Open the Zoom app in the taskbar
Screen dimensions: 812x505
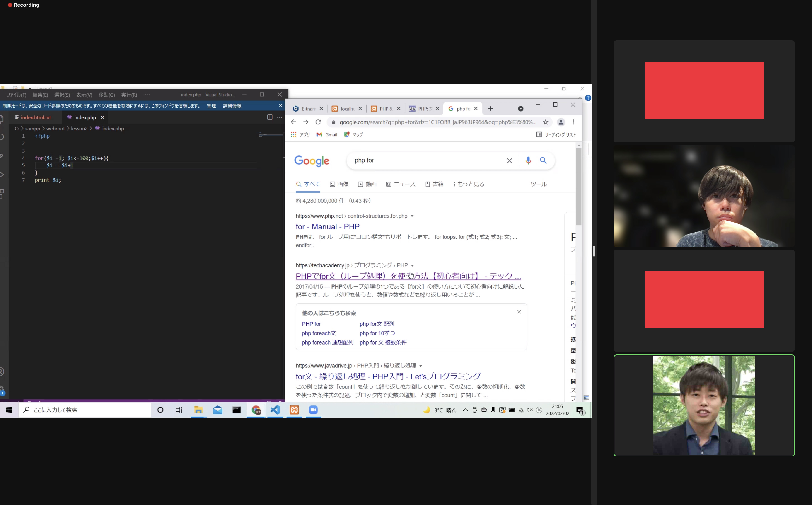click(x=313, y=410)
